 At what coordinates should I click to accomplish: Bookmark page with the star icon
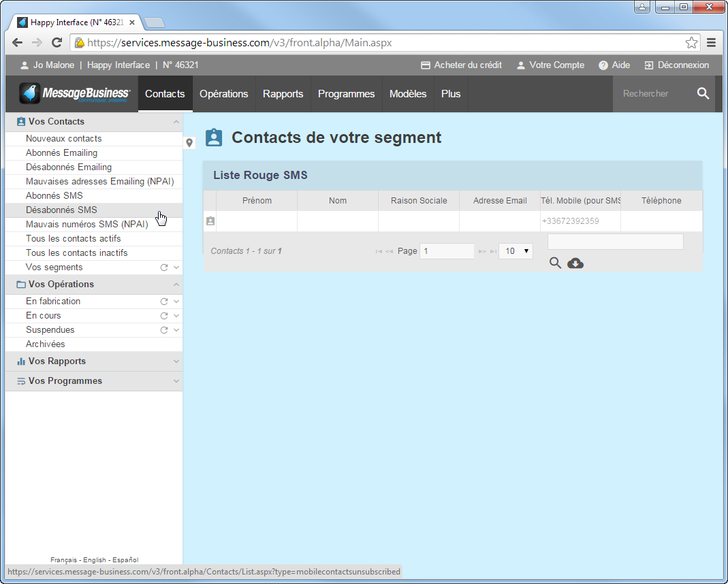pyautogui.click(x=691, y=43)
